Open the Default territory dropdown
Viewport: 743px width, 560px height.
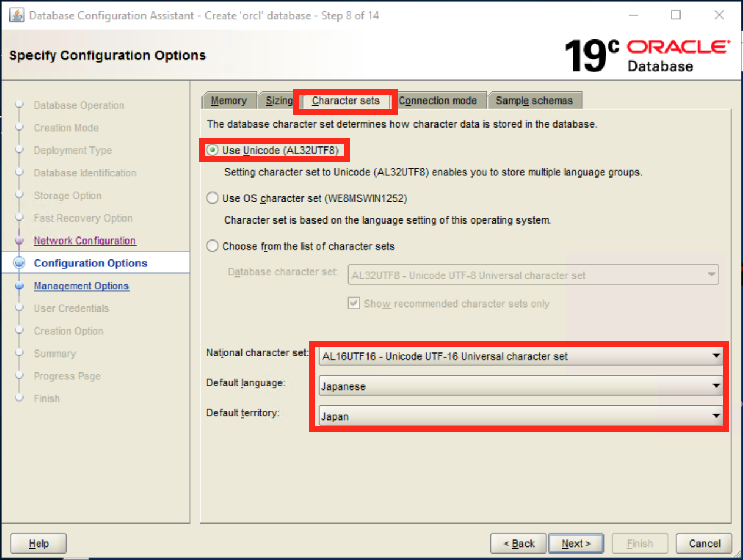tap(520, 416)
